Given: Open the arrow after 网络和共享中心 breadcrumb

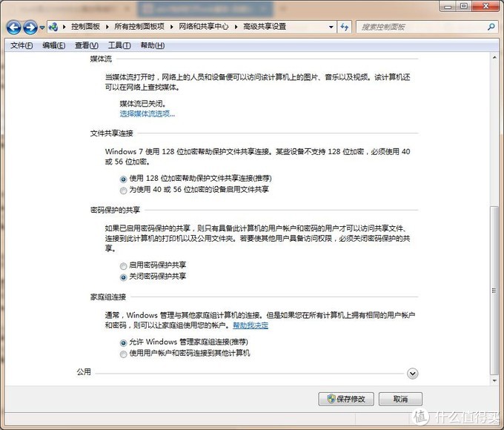Looking at the screenshot, I should coord(236,27).
